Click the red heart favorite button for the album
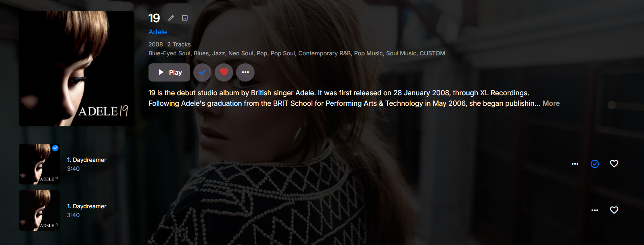Viewport: 644px width, 245px height. tap(224, 72)
